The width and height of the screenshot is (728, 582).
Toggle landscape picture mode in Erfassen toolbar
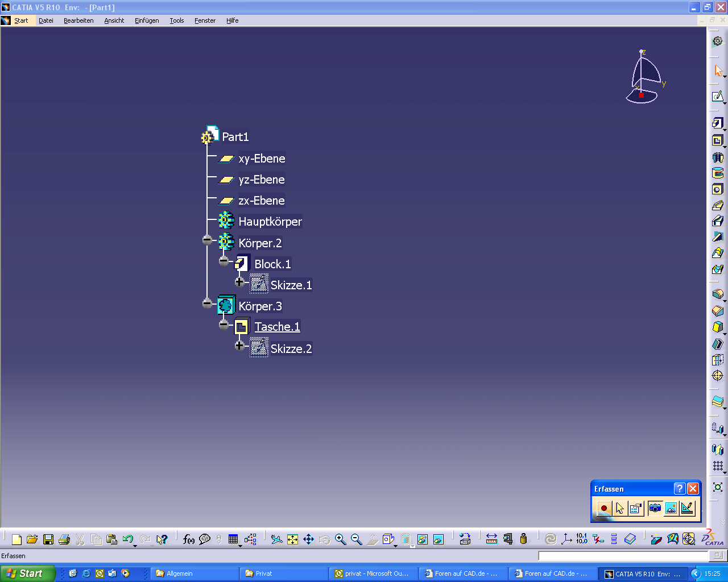click(x=671, y=508)
